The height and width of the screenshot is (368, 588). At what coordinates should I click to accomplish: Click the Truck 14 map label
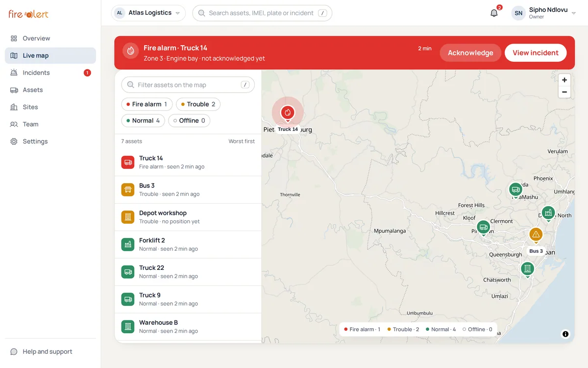288,130
